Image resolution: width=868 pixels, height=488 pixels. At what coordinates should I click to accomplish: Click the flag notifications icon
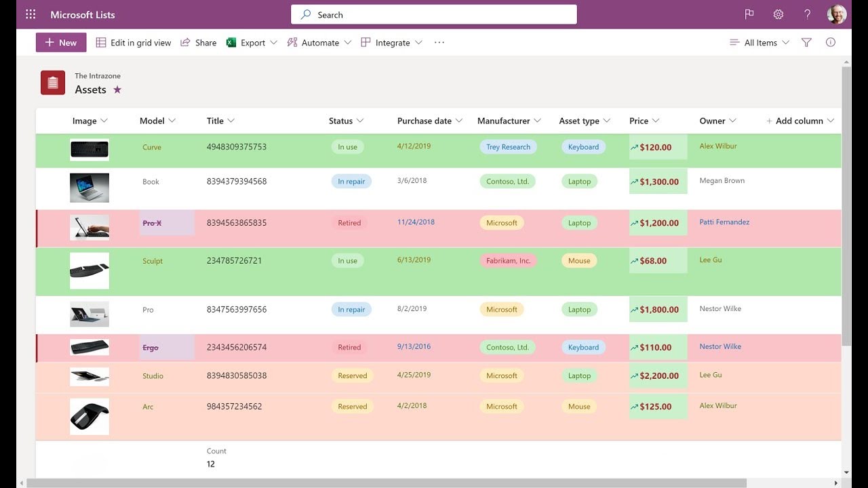click(749, 14)
